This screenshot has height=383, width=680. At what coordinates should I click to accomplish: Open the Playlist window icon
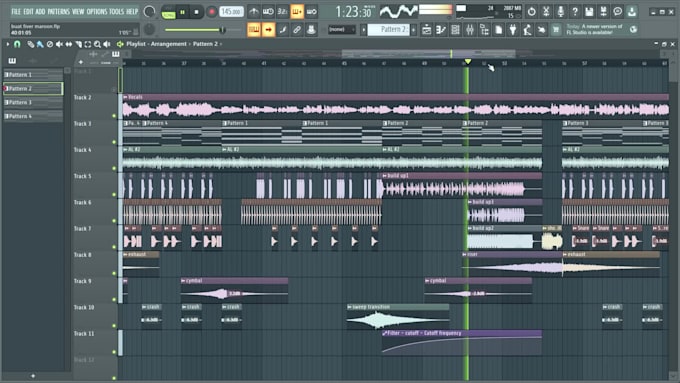click(427, 30)
